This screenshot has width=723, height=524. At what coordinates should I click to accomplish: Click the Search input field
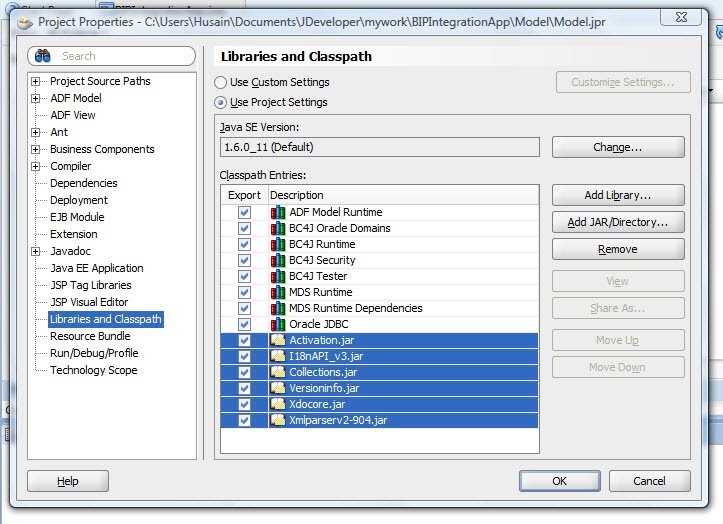[x=112, y=56]
